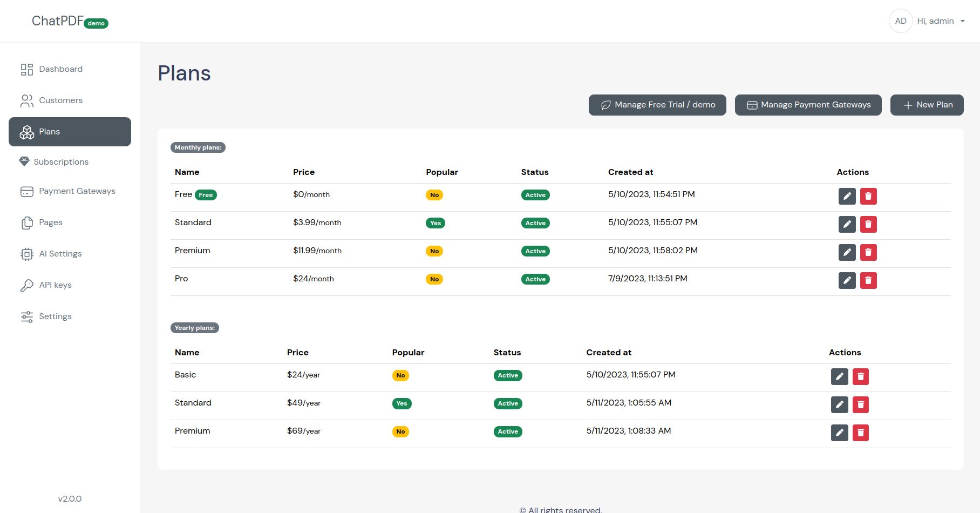Edit the Basic yearly plan

pos(839,376)
